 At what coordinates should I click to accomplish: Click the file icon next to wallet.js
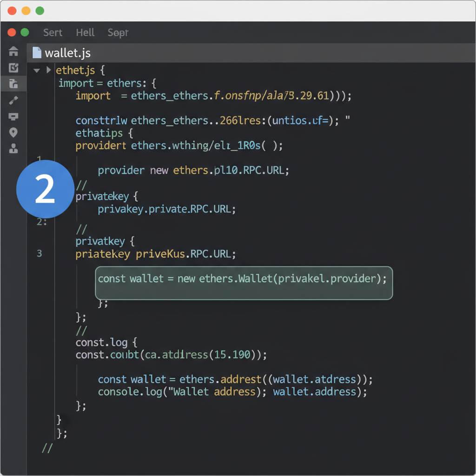click(x=36, y=53)
